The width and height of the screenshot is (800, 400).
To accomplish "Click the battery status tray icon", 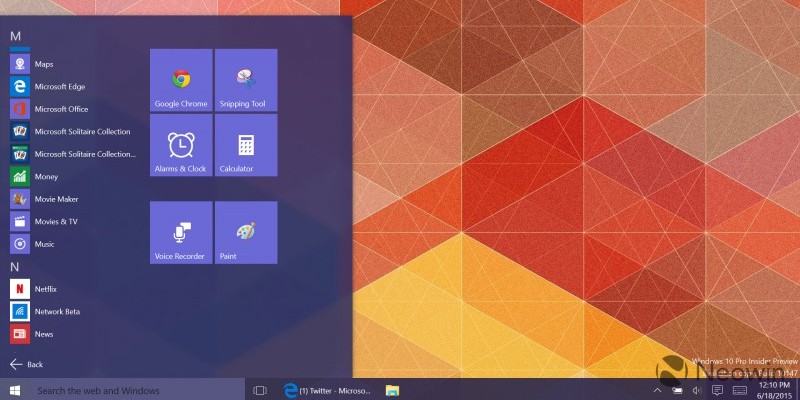I will click(677, 391).
